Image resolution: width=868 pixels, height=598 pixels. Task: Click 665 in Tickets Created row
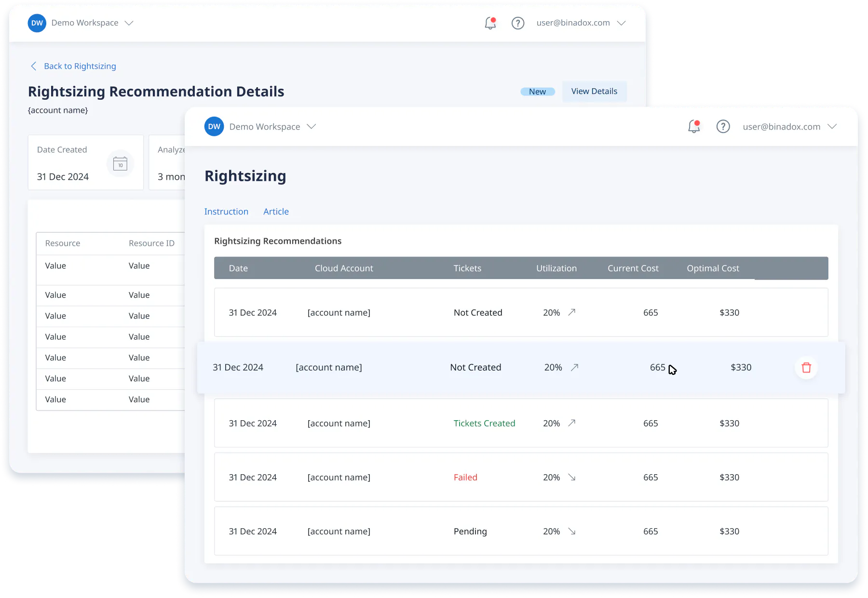(651, 423)
